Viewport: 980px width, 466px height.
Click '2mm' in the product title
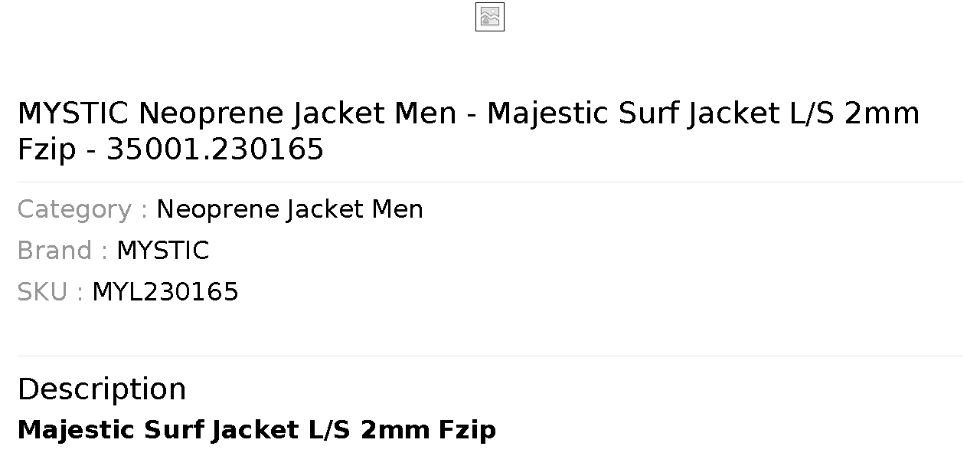click(882, 113)
